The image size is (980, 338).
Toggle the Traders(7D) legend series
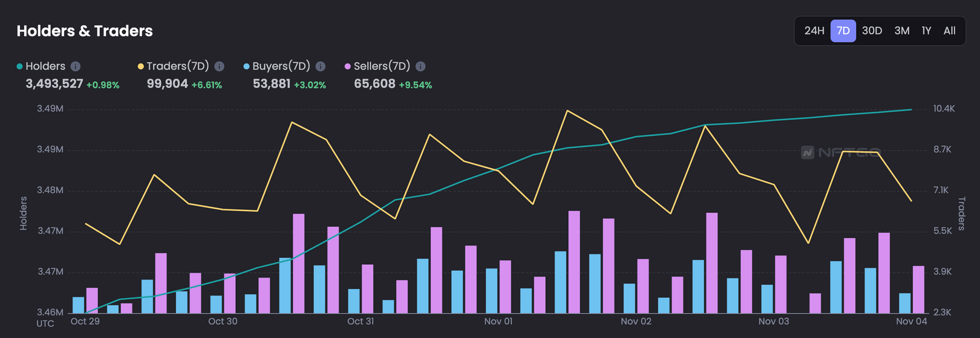pyautogui.click(x=177, y=67)
